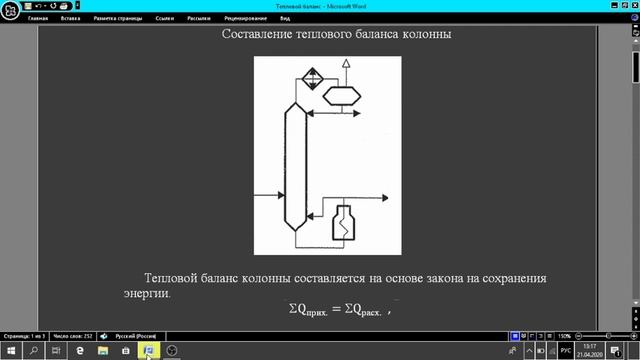The image size is (640, 360).
Task: Open the Customize Quick Access Toolbar dropdown
Action: (x=78, y=6)
